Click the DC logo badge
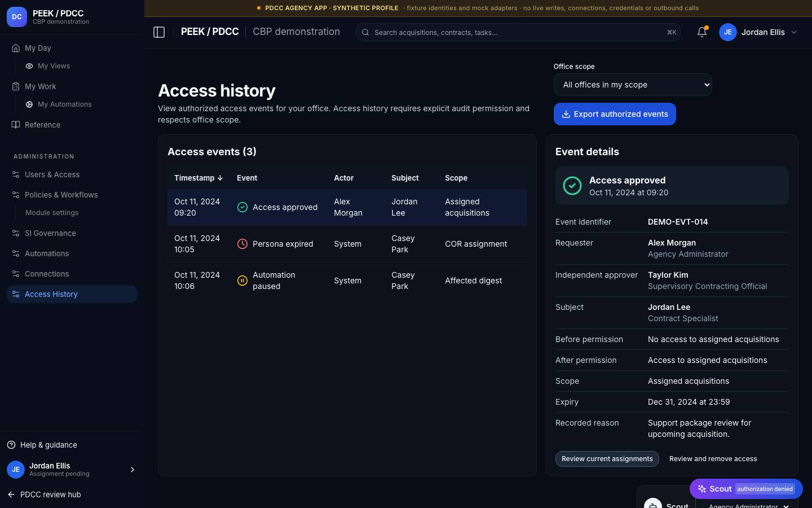 [x=17, y=17]
